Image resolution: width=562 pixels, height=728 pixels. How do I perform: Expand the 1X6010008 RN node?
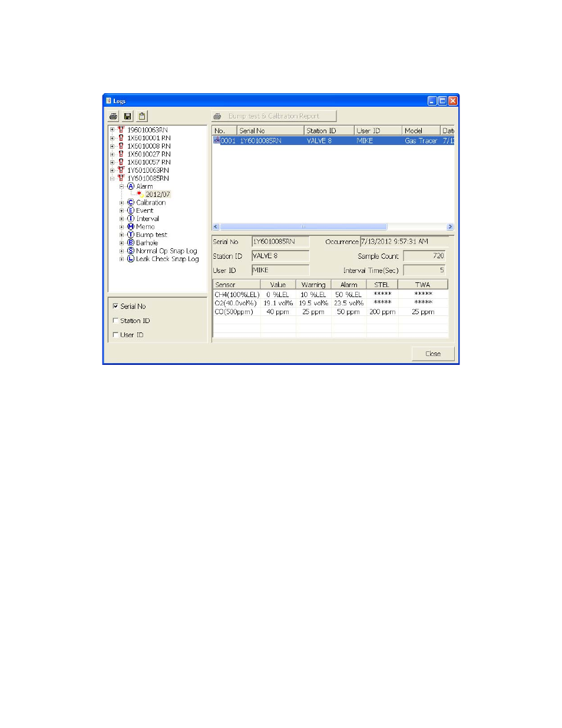click(x=112, y=146)
